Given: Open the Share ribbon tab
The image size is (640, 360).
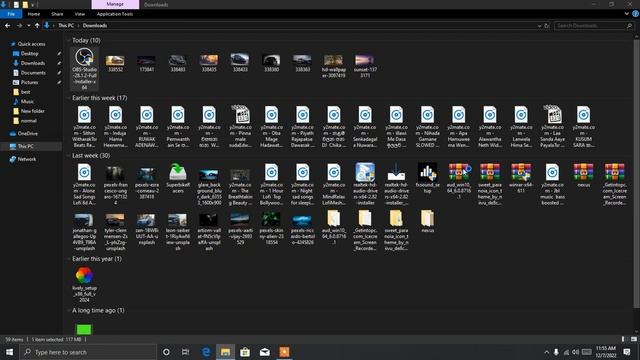Looking at the screenshot, I should [x=57, y=14].
